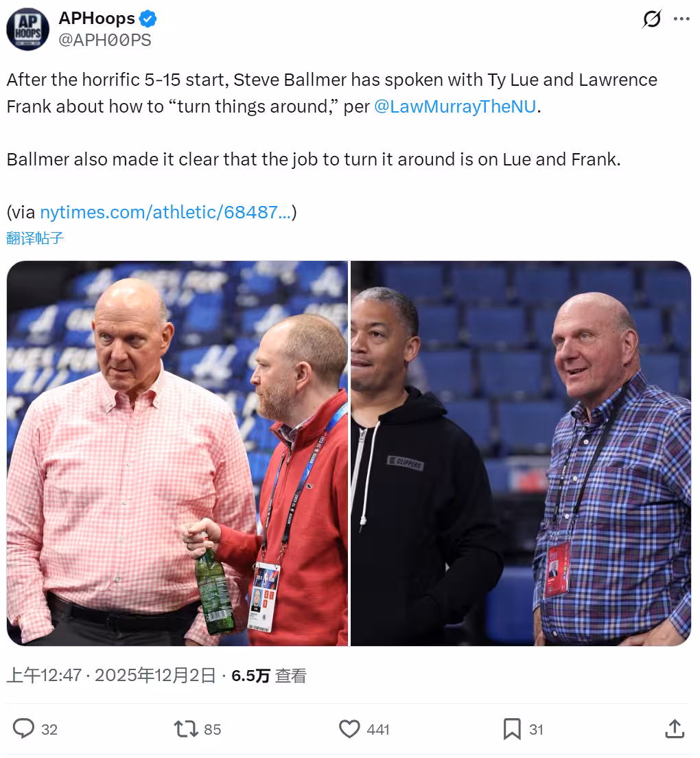The width and height of the screenshot is (700, 758).
Task: Open the @LawMurrayTheNU mention link
Action: 455,106
